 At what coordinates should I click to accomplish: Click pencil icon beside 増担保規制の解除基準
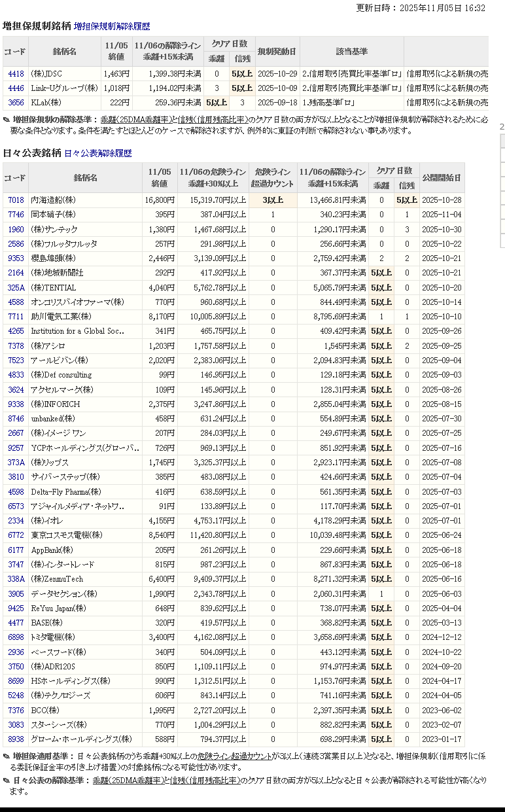click(x=7, y=120)
